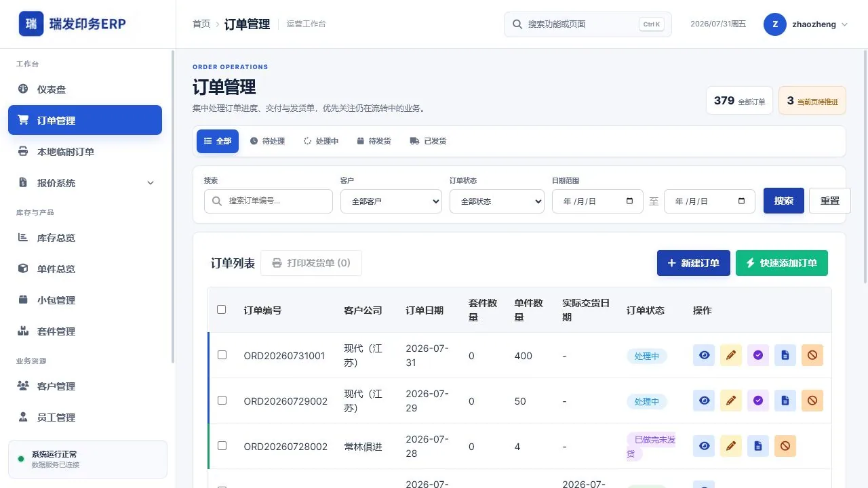Go to 本地临时订单 in the sidebar
Screen dimensions: 868x488
pos(85,152)
